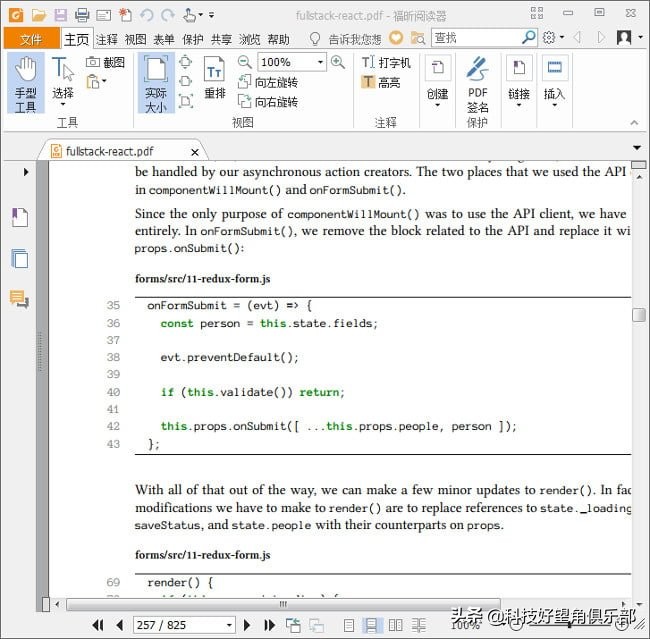Select the Typewriter tool (打字机)

386,63
